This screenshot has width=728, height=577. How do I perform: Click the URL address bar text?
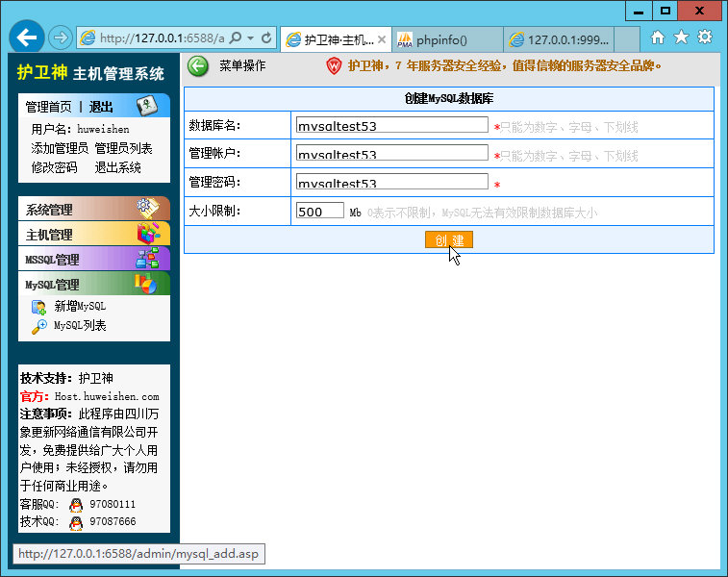tap(162, 38)
